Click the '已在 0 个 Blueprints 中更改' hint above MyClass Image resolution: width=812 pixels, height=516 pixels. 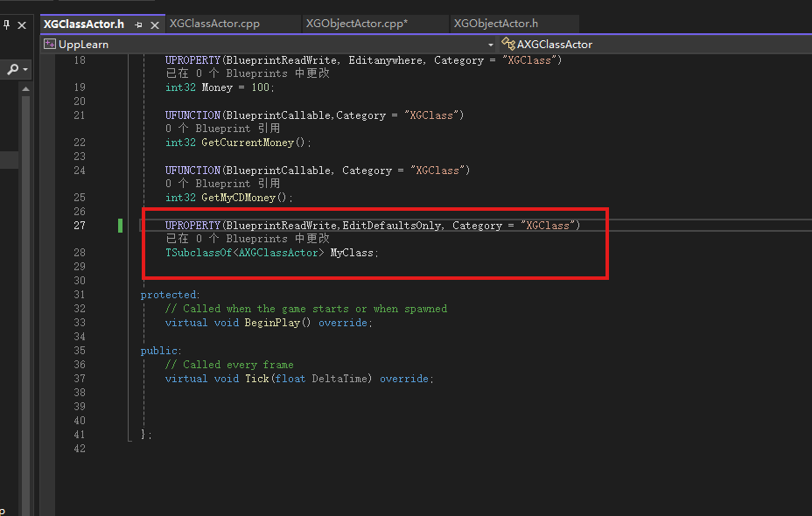coord(248,239)
